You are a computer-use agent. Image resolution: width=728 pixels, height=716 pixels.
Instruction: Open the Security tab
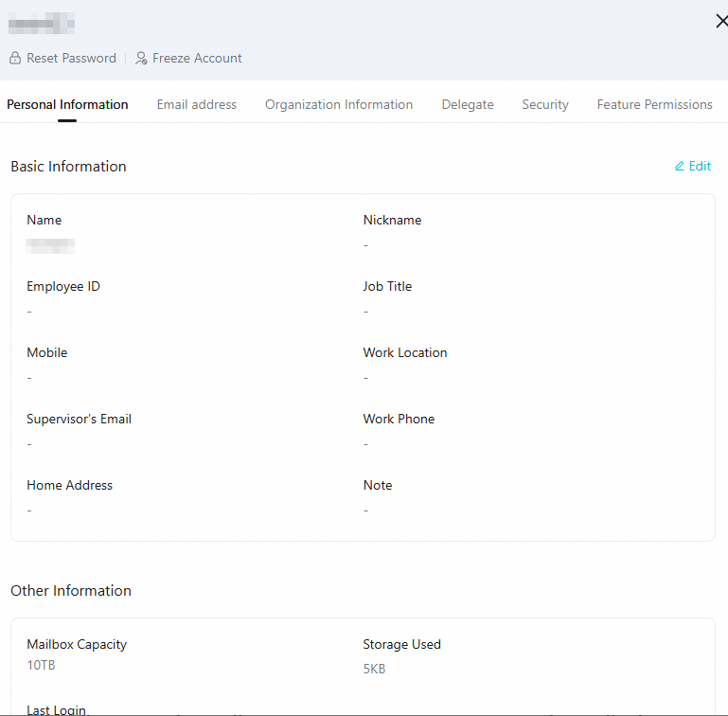[x=545, y=104]
